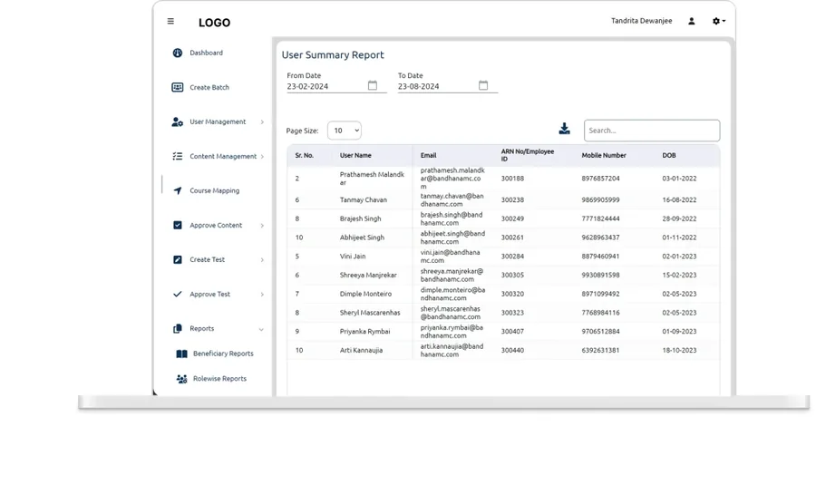816x504 pixels.
Task: Click the User Summary Report heading
Action: [333, 55]
